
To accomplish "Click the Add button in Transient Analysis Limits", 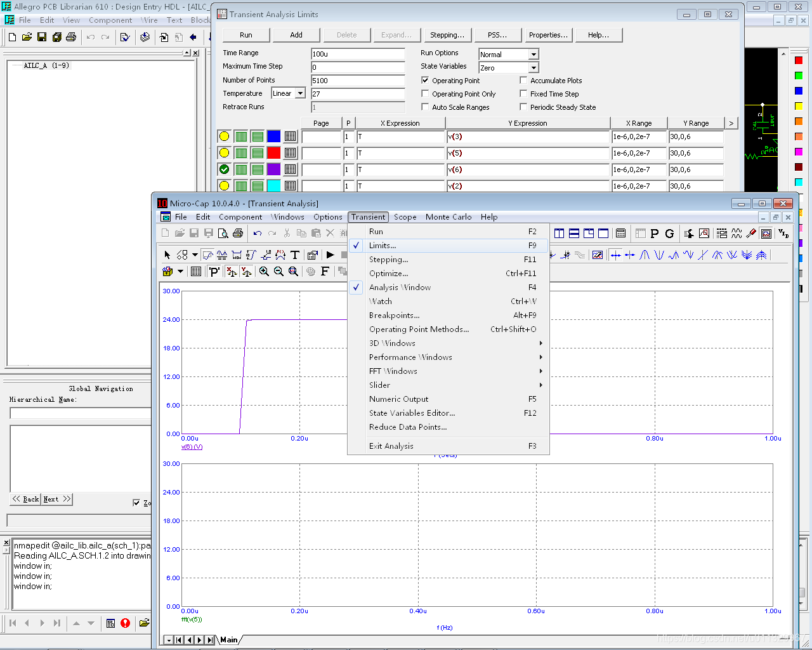I will [296, 35].
